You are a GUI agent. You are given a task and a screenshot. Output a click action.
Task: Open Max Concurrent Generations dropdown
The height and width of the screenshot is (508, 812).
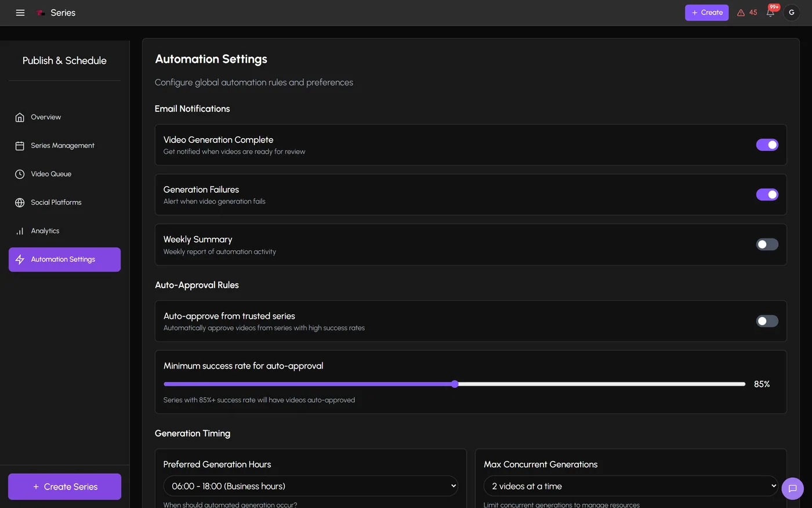(630, 486)
